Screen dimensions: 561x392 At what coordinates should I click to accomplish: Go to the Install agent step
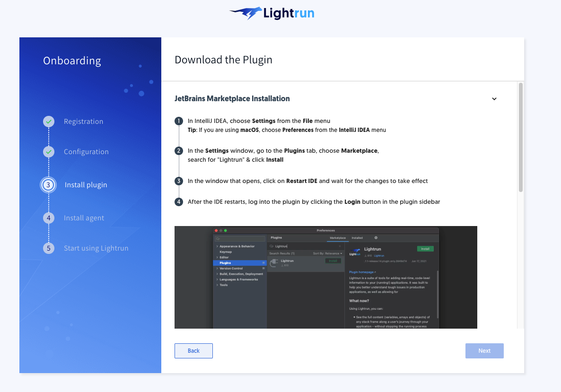(x=84, y=218)
